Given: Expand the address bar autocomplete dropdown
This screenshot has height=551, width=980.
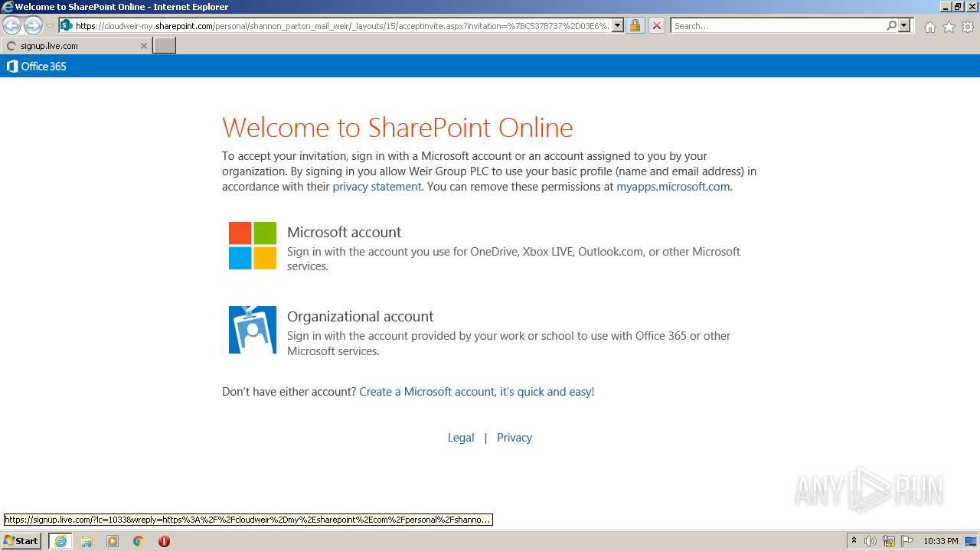Looking at the screenshot, I should 618,25.
